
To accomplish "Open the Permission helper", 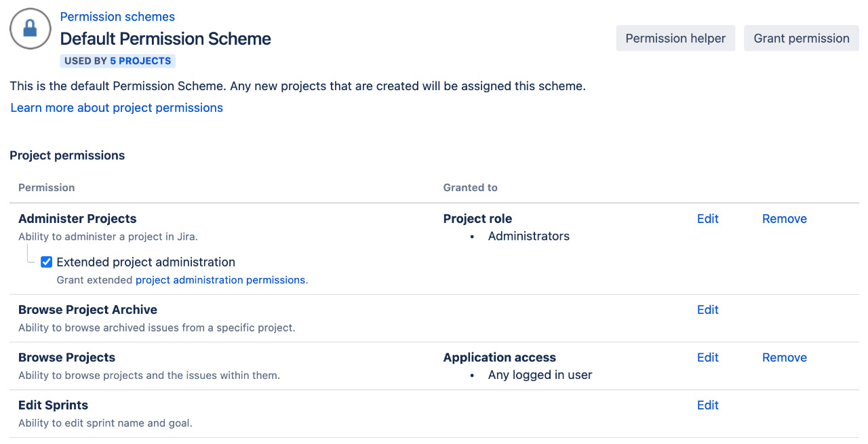I will pyautogui.click(x=675, y=38).
